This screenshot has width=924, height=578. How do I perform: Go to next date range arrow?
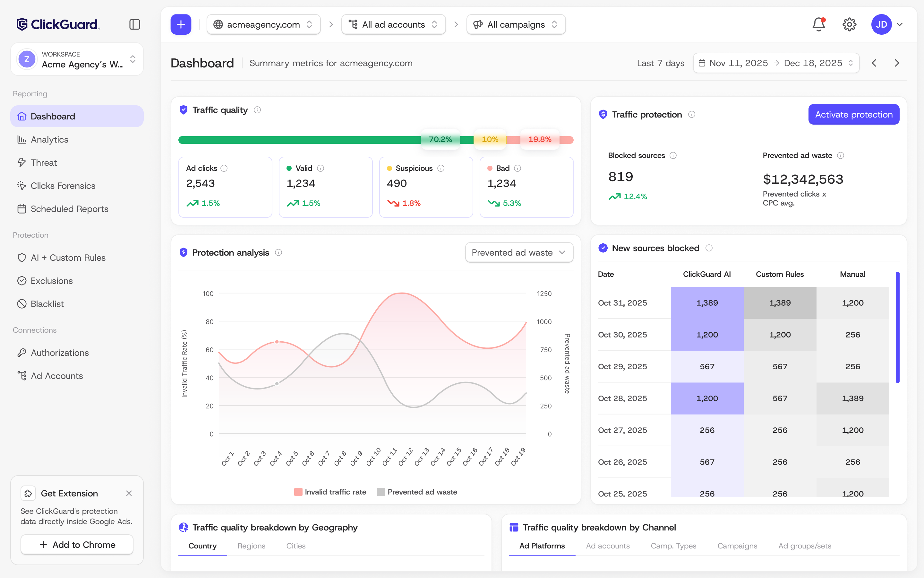[x=897, y=63]
